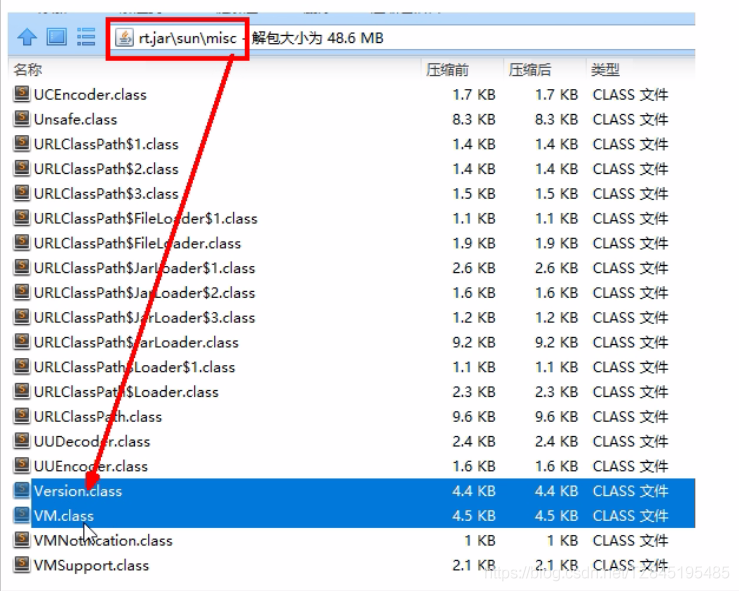Click CLASS 文件 type of UCEncoder.class row

pos(630,95)
